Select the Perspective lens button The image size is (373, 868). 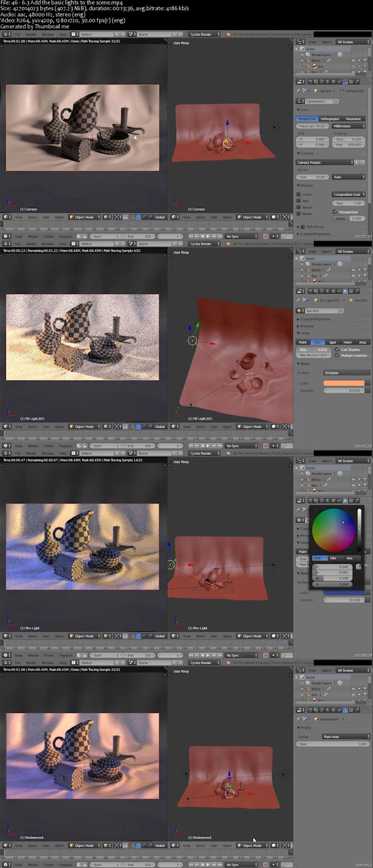pos(307,119)
